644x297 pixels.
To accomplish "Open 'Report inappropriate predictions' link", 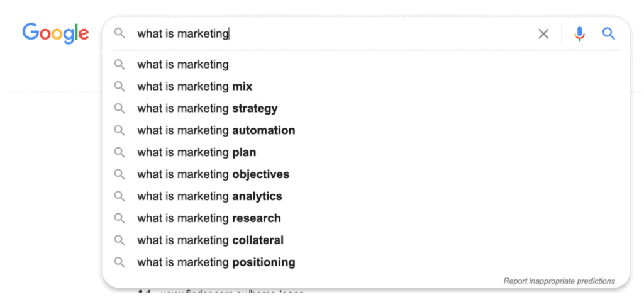I will click(x=559, y=281).
